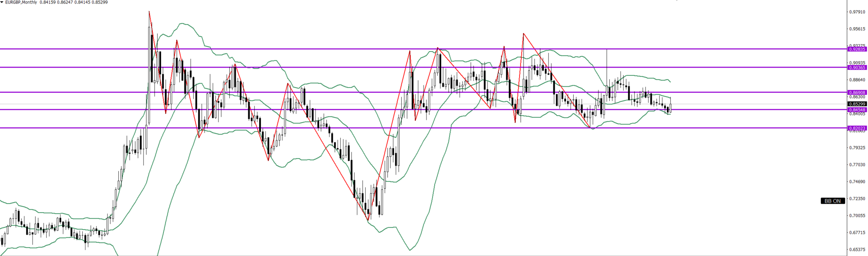Click the EURGBP,Monthly chart title
The image size is (868, 256).
(21, 3)
